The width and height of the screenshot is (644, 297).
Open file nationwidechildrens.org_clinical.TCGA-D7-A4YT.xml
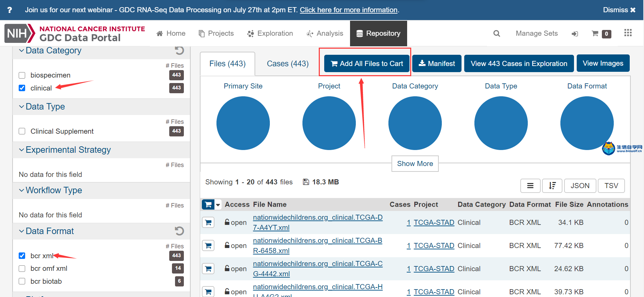coord(318,222)
